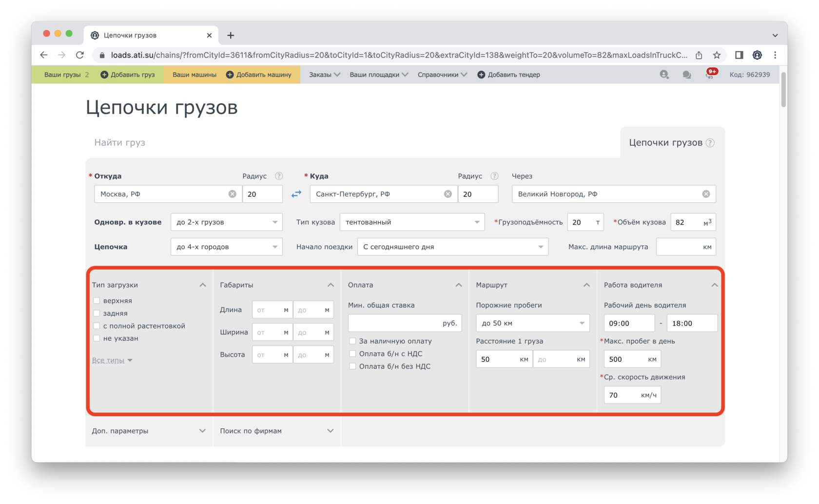Viewport: 819px width, 504px height.
Task: Click the Ср. скорость движения field
Action: pos(632,395)
